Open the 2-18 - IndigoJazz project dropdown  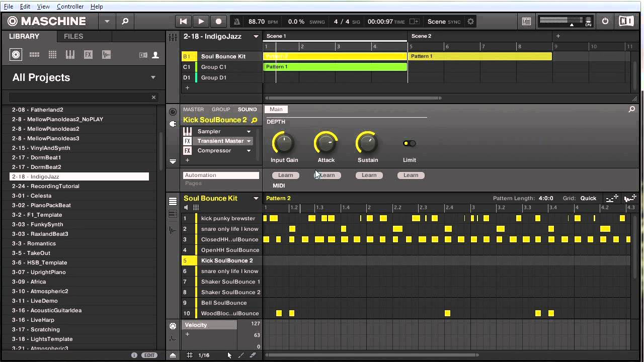click(x=256, y=36)
